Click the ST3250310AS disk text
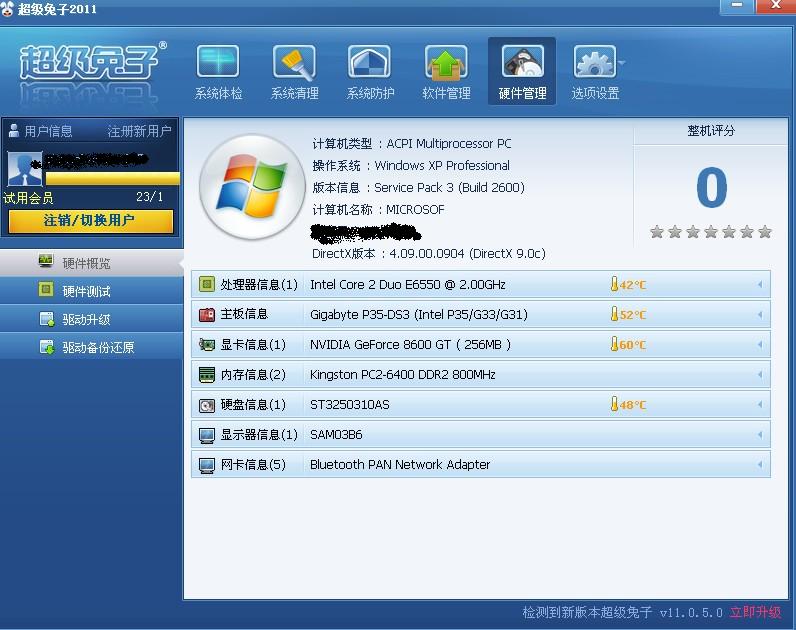Viewport: 796px width, 630px height. [x=350, y=405]
